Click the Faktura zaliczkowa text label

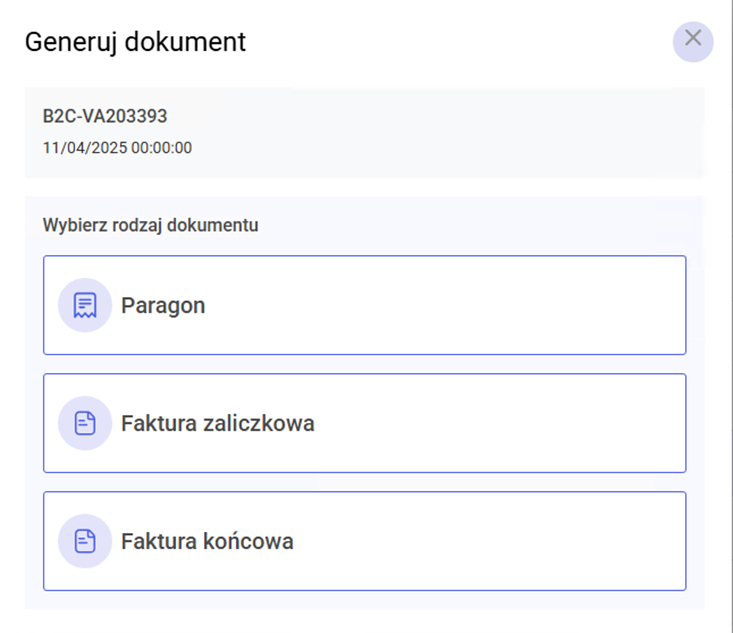pyautogui.click(x=217, y=424)
